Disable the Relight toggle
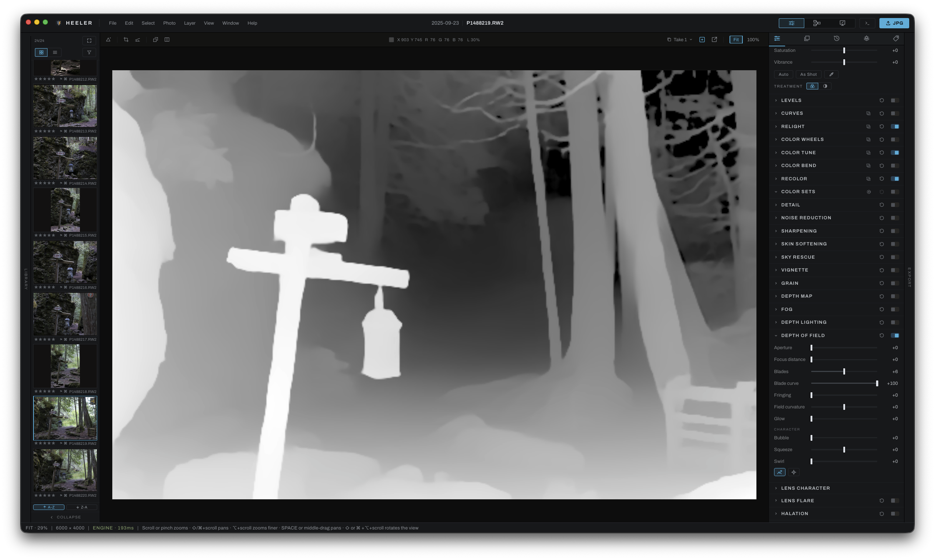The height and width of the screenshot is (560, 935). click(894, 127)
